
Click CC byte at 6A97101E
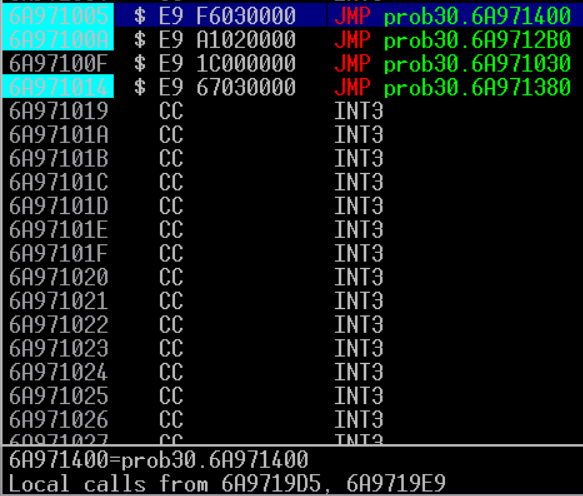coord(171,230)
